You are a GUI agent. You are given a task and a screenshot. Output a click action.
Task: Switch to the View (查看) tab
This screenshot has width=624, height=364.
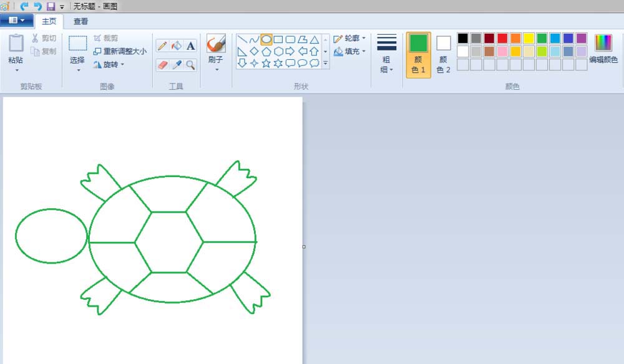tap(80, 21)
